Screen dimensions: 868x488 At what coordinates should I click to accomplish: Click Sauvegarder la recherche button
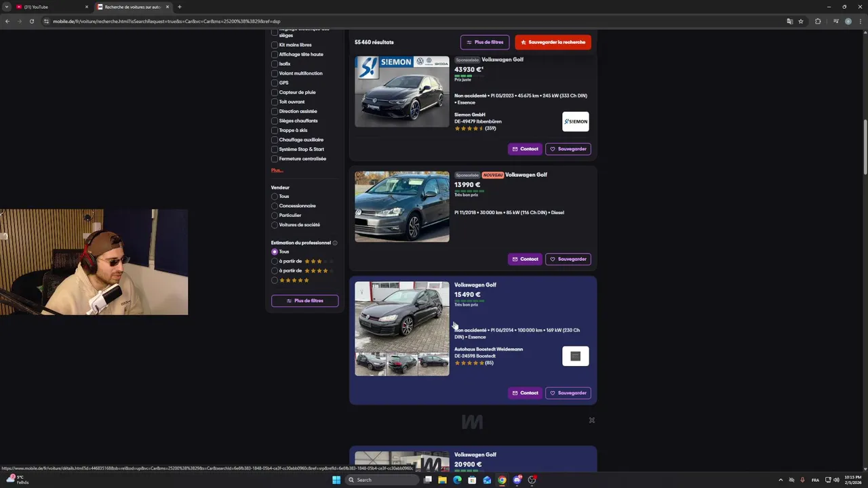click(553, 42)
